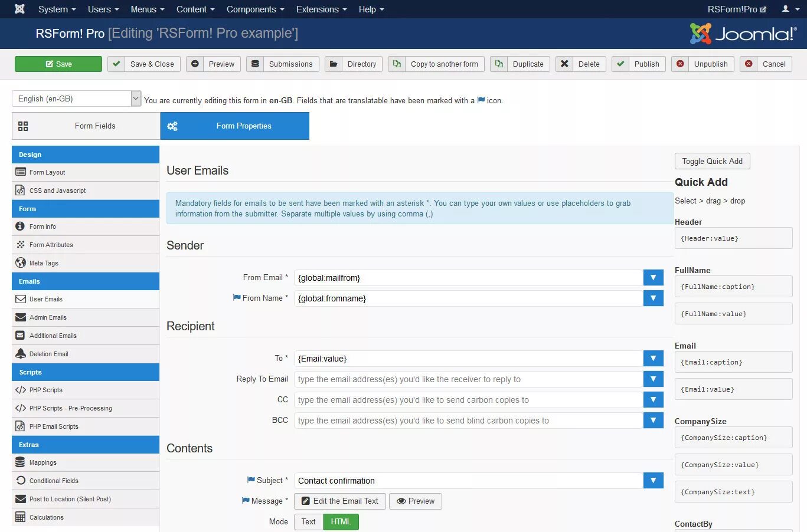The image size is (807, 532).
Task: Open PHP Email Scripts section
Action: click(x=86, y=426)
